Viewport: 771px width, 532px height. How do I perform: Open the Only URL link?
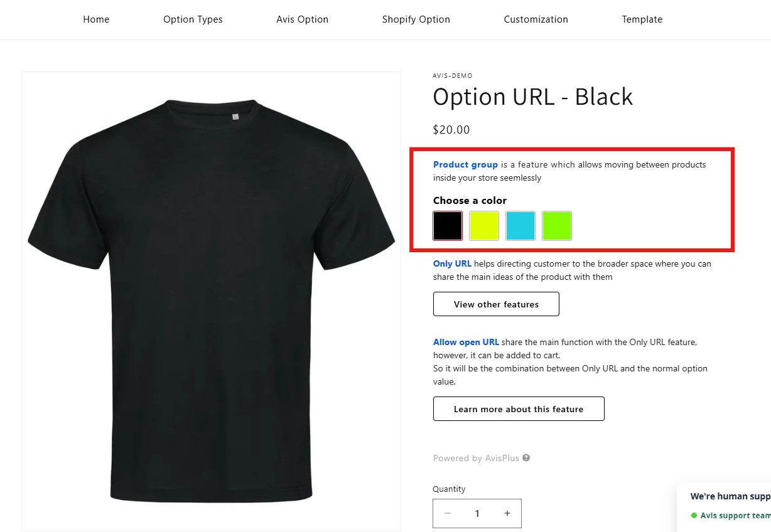452,264
